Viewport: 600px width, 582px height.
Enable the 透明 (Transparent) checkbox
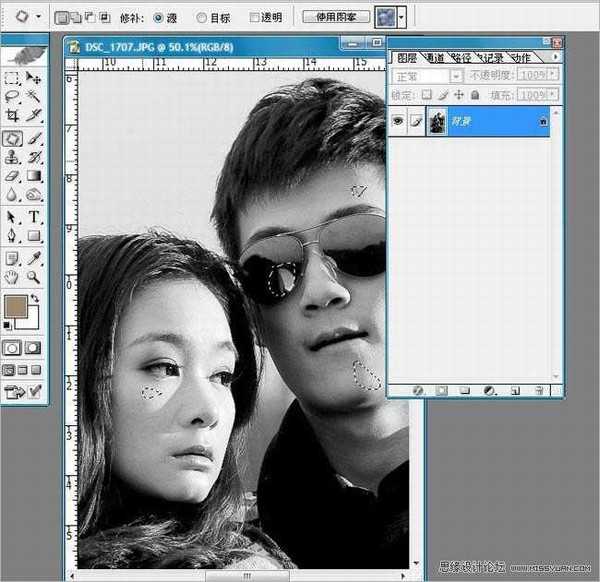tap(254, 18)
